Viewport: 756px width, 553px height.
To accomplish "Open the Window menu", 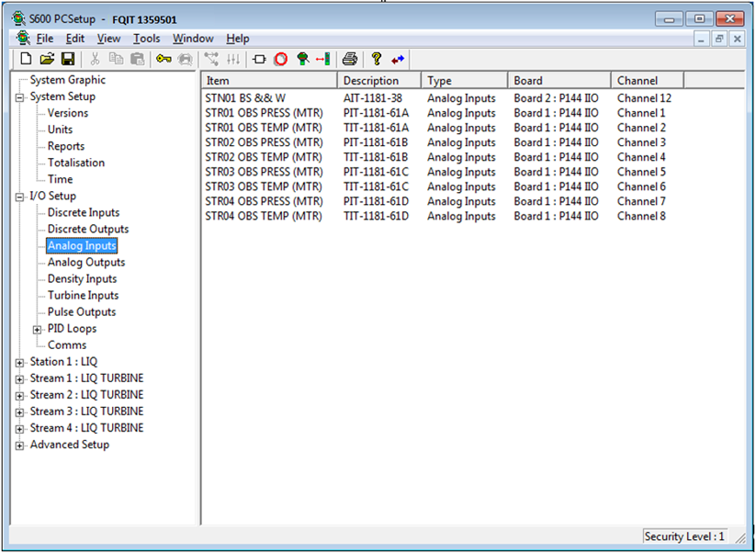I will [x=193, y=39].
